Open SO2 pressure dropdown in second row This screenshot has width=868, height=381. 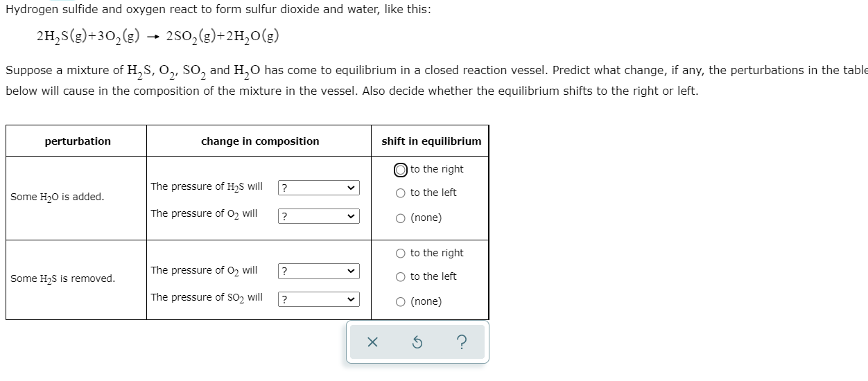pyautogui.click(x=319, y=299)
